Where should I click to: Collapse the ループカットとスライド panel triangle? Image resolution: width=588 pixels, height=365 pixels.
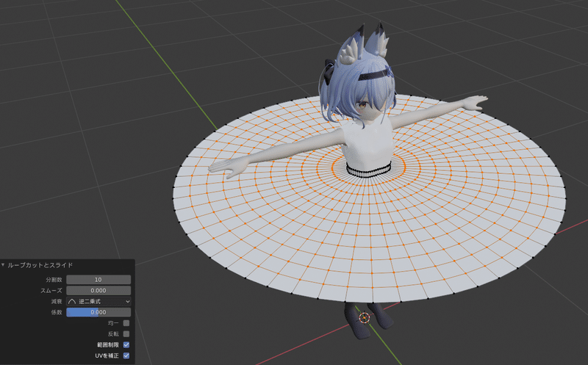click(x=4, y=265)
